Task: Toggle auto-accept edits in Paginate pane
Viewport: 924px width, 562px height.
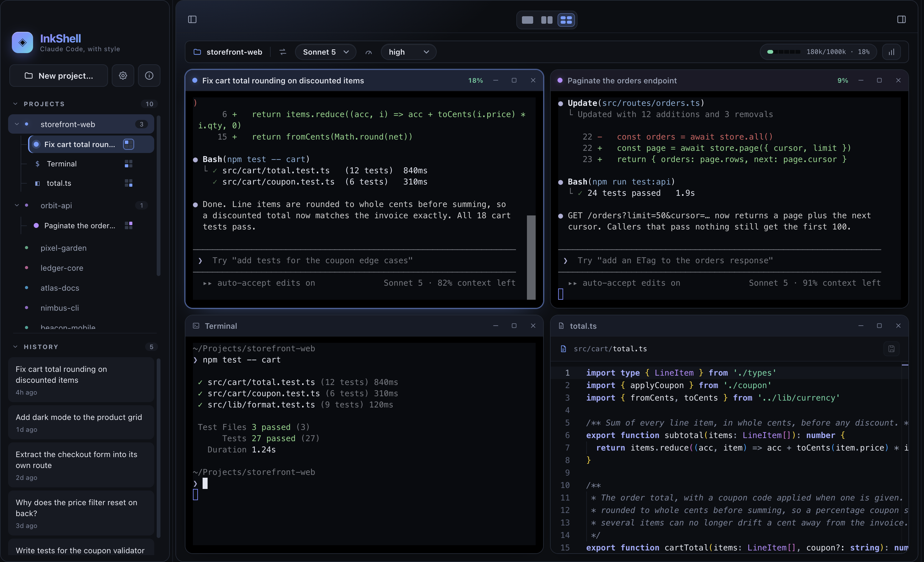Action: 624,283
